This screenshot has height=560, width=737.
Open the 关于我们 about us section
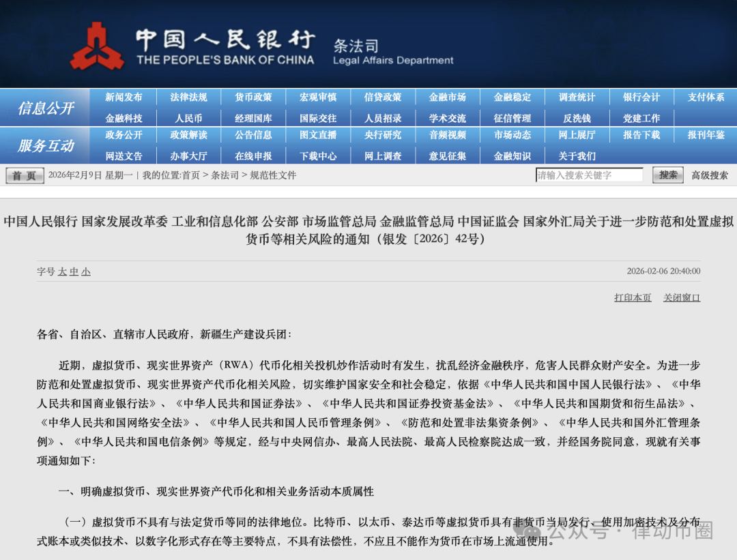tap(577, 156)
